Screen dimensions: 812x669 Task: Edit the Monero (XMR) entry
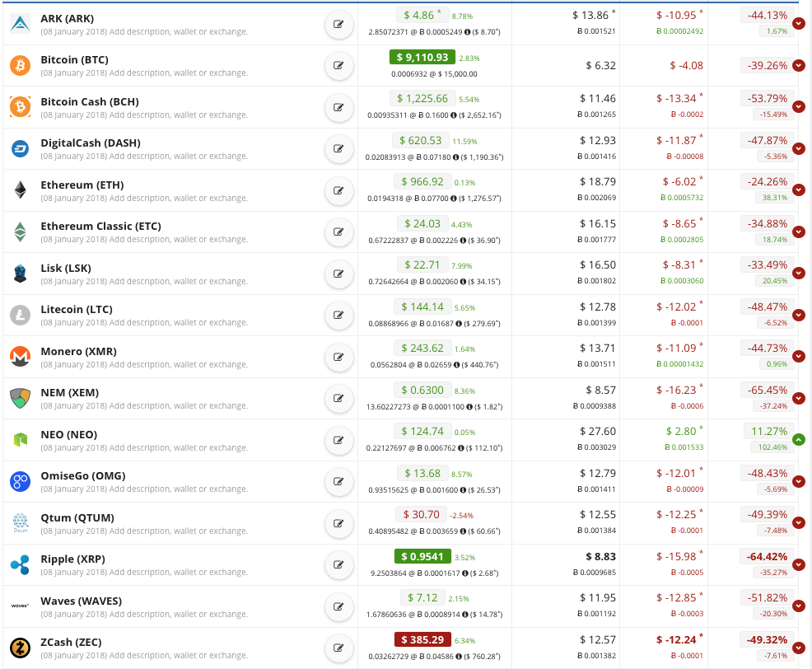(x=338, y=357)
